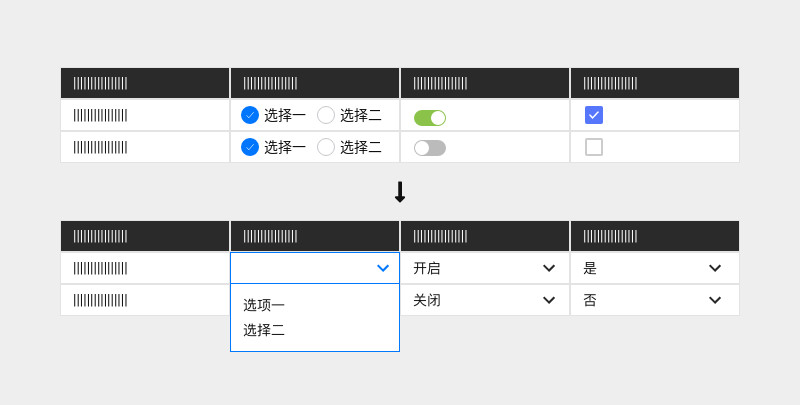Open the 否 dropdown
The image size is (800, 405).
click(x=654, y=300)
